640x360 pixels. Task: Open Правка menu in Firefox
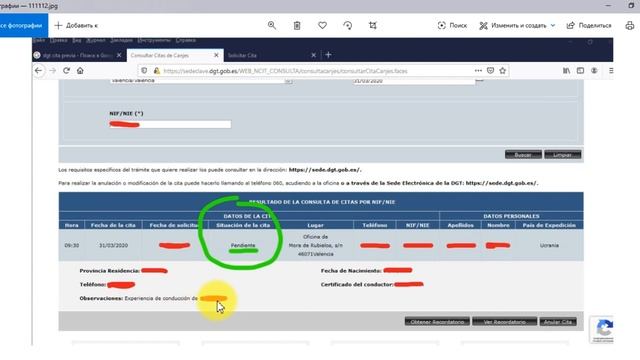click(x=58, y=40)
